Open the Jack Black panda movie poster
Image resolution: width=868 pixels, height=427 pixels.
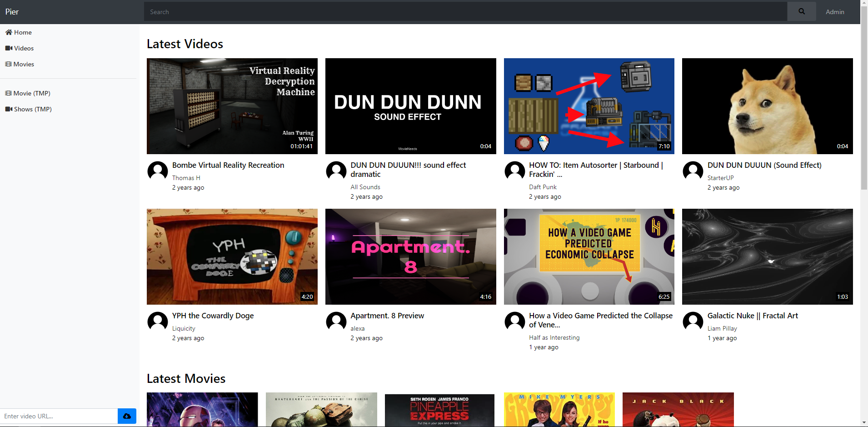pos(678,409)
